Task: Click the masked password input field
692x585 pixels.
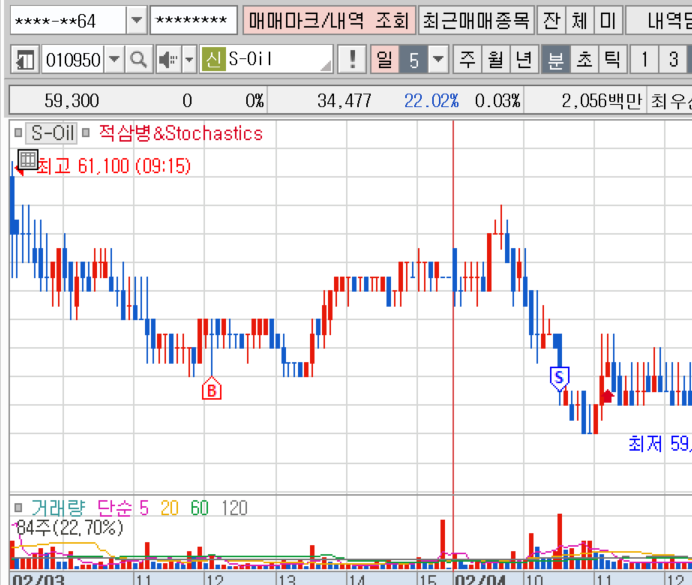Action: point(194,20)
